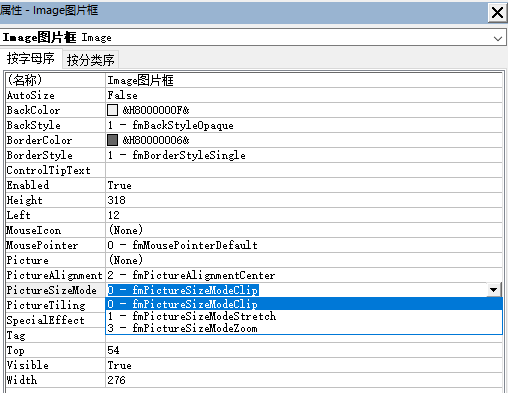This screenshot has height=393, width=508.
Task: Select the AutoSize False value
Action: 304,95
